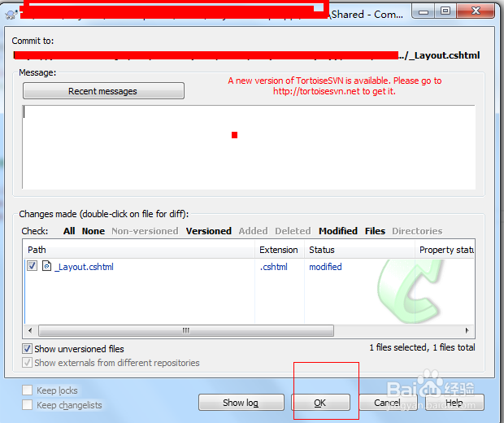
Task: Click the right arrow of list scrollbar
Action: 467,330
